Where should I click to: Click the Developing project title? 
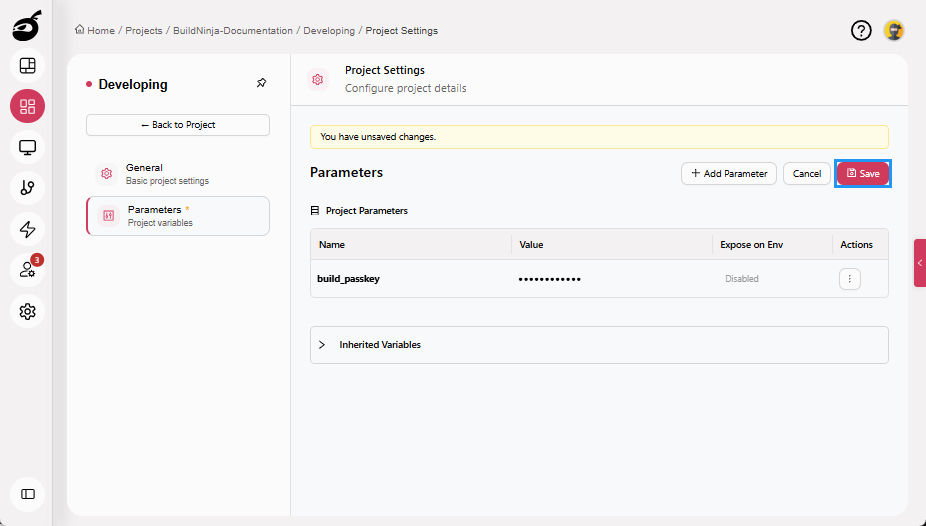(x=133, y=84)
